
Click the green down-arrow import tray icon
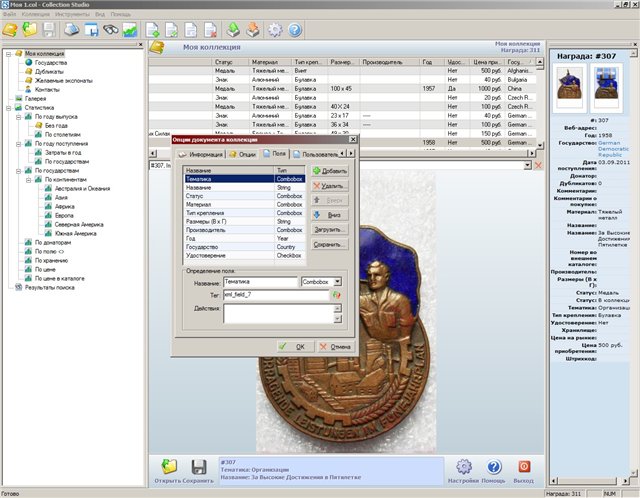pos(233,30)
